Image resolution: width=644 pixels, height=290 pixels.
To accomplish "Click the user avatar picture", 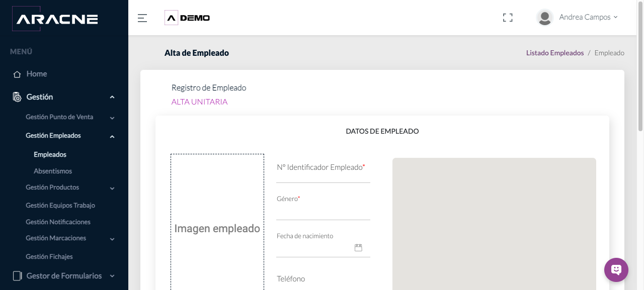I will click(x=545, y=17).
